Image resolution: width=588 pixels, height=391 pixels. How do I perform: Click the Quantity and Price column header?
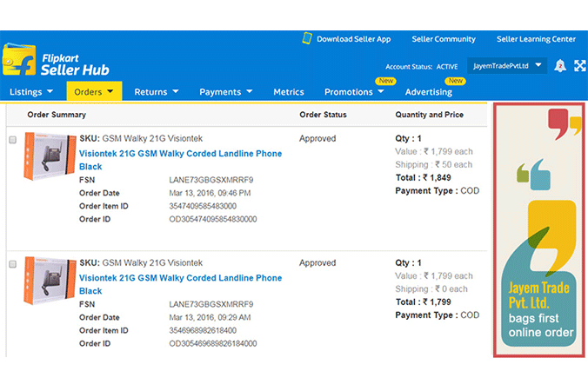click(430, 115)
